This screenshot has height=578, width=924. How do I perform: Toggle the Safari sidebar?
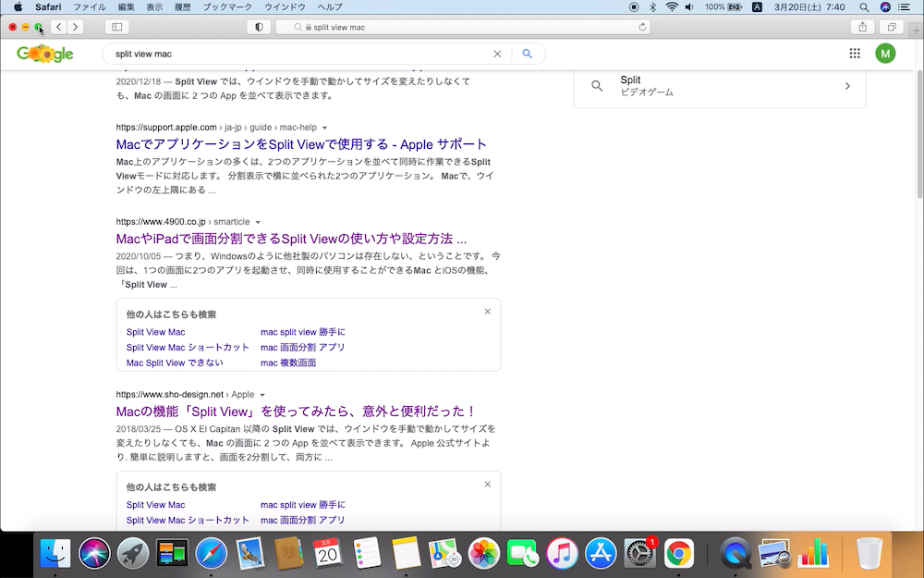116,27
